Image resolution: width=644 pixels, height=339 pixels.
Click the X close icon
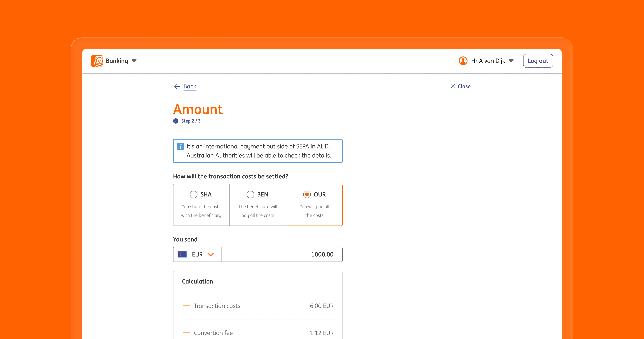click(453, 86)
